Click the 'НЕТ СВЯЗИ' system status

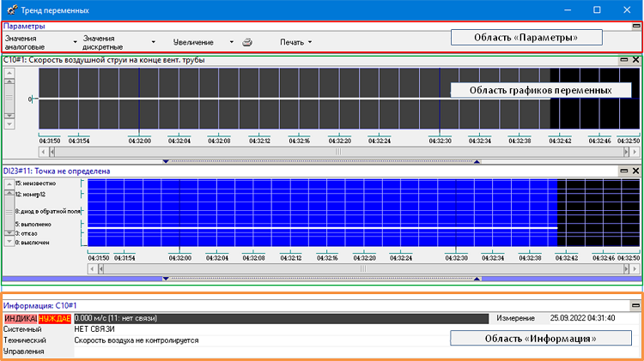coord(94,329)
